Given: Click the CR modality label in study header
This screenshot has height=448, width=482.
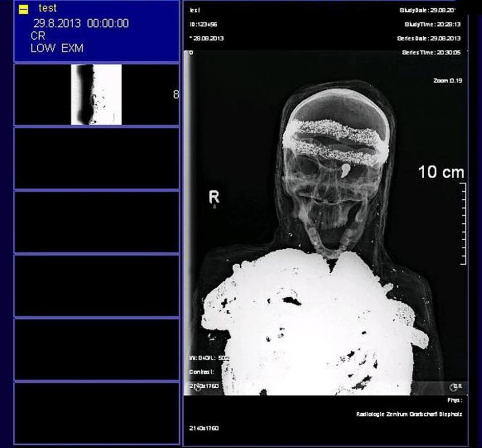Looking at the screenshot, I should [38, 36].
